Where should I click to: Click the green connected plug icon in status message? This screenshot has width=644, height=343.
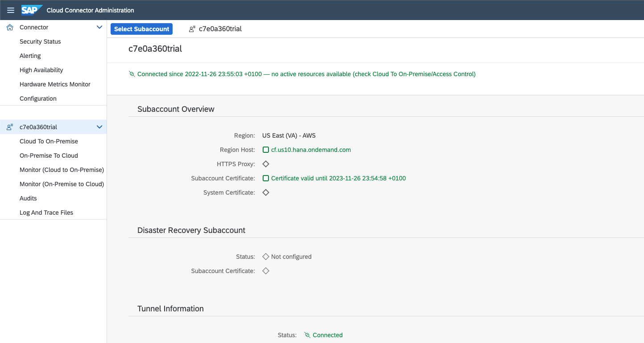point(132,74)
